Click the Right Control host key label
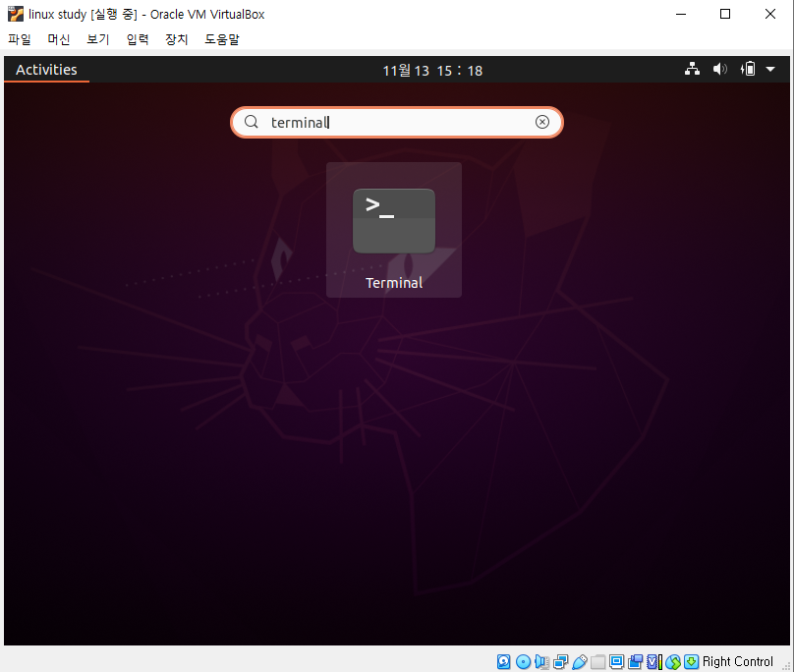 [x=738, y=661]
